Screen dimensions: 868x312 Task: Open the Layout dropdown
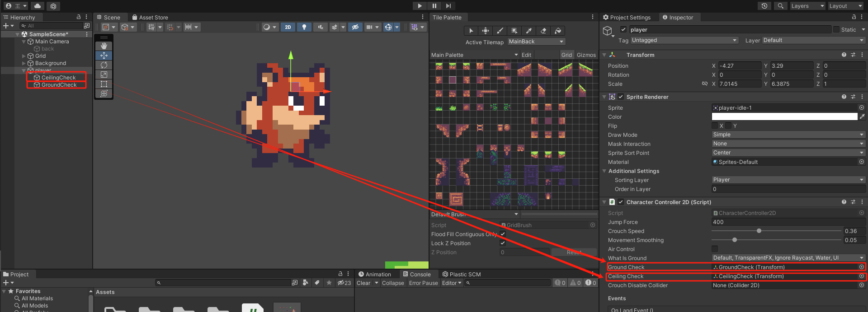pos(846,6)
